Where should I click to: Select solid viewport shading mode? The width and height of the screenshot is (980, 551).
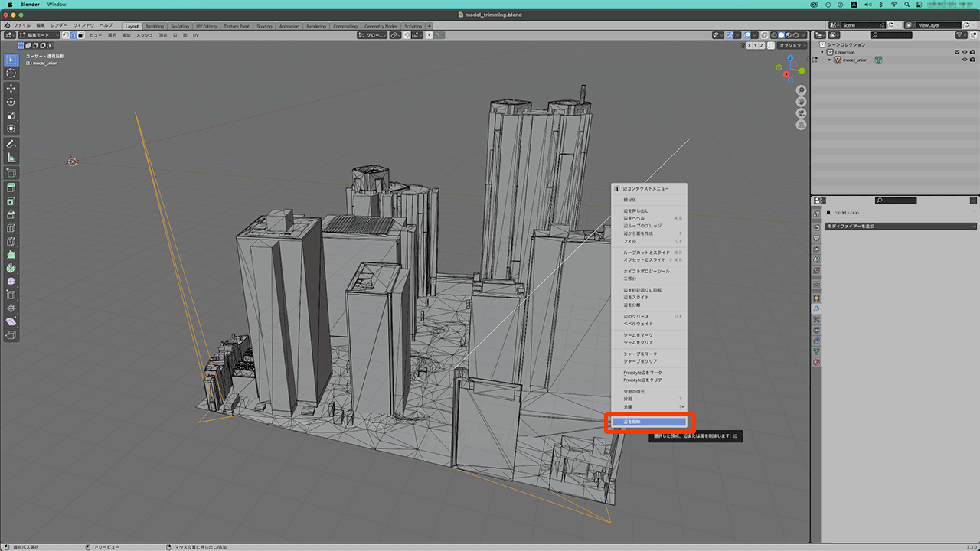[x=782, y=35]
